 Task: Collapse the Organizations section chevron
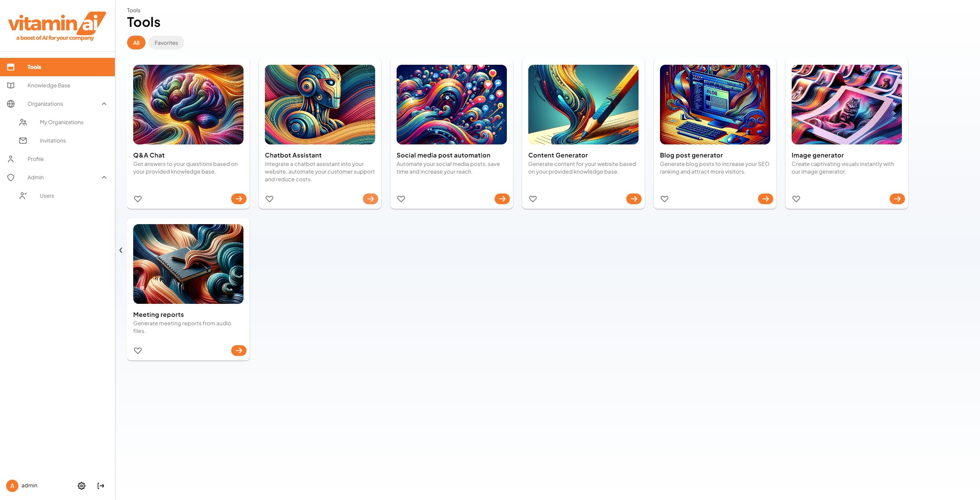pos(104,104)
